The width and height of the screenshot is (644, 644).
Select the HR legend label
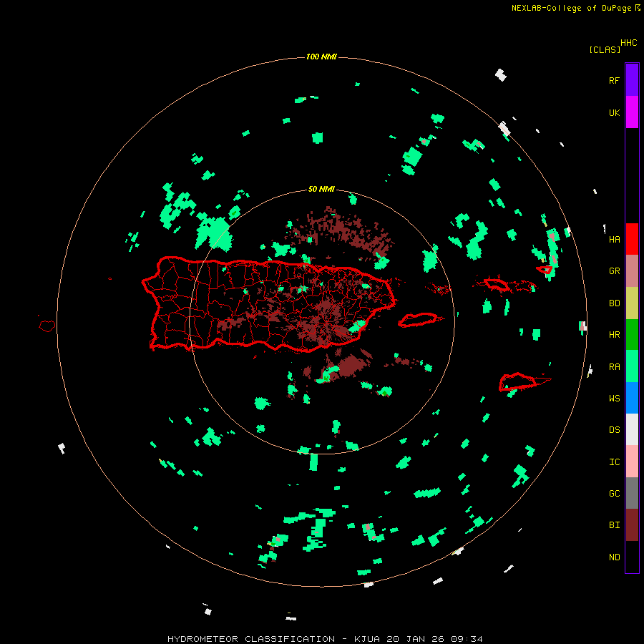[614, 335]
